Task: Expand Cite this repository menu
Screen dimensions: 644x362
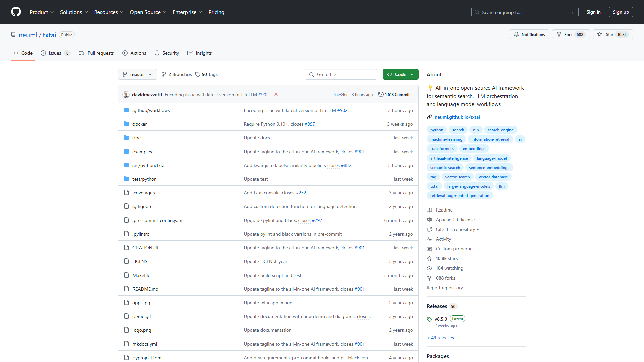Action: [457, 229]
